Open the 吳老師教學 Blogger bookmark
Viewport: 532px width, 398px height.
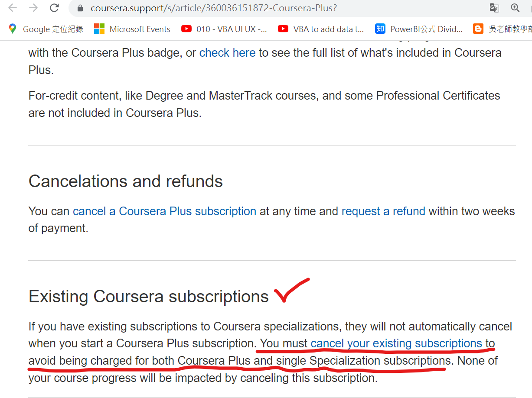point(503,29)
